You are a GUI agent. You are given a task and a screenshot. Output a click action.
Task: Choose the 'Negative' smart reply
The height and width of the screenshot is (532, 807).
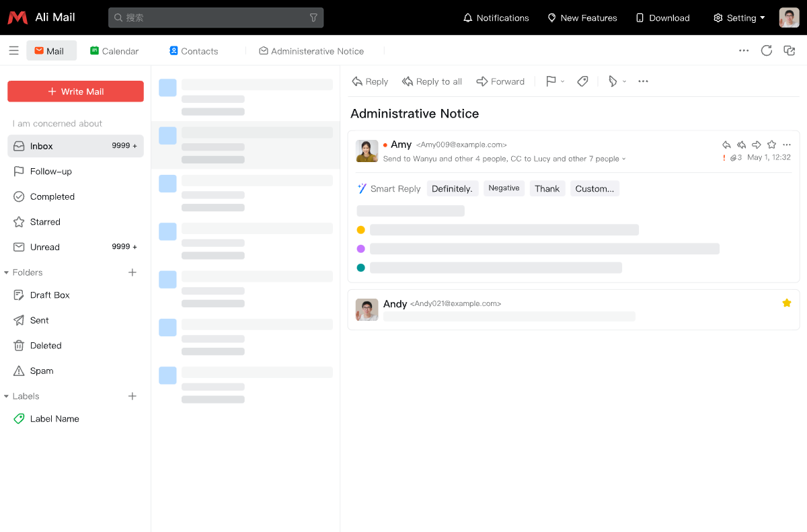[x=504, y=188]
